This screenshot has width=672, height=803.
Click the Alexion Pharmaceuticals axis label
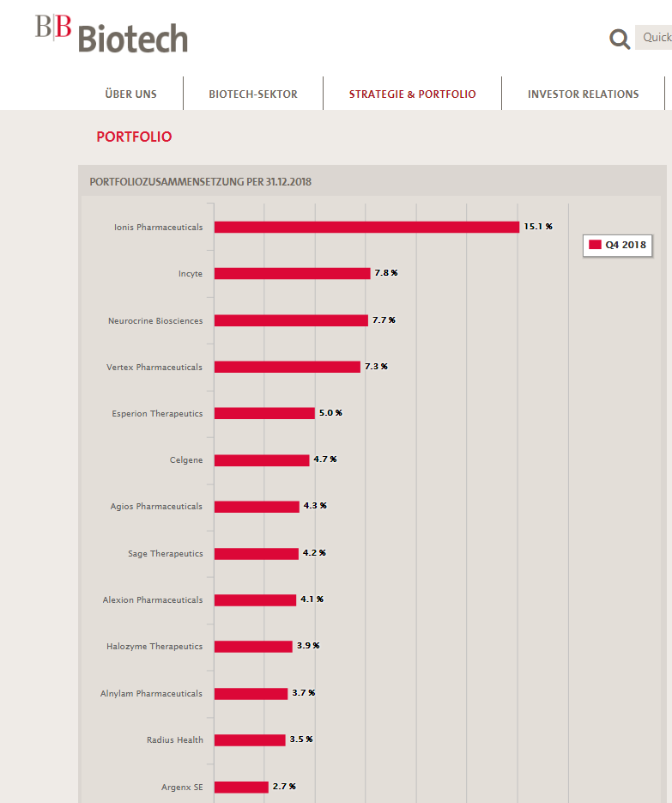(153, 600)
